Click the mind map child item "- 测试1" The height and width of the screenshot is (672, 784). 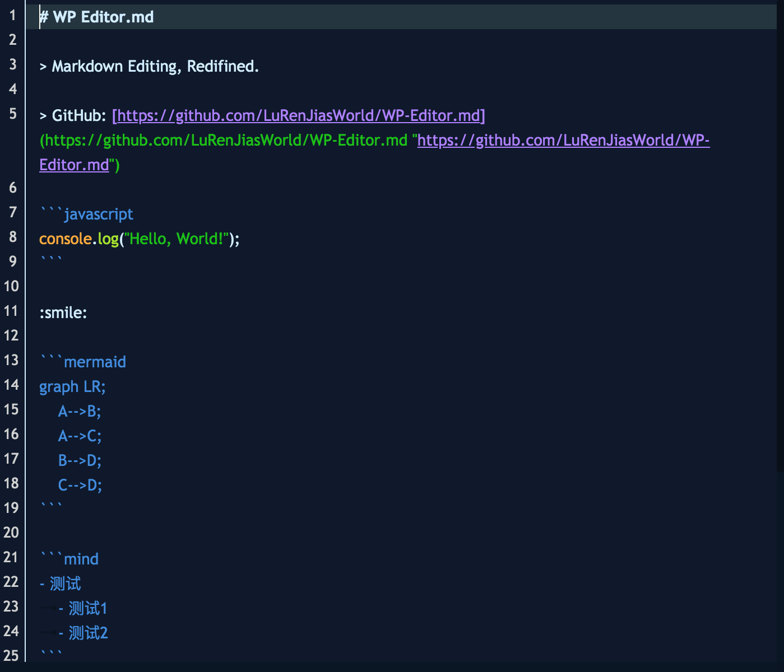point(83,608)
